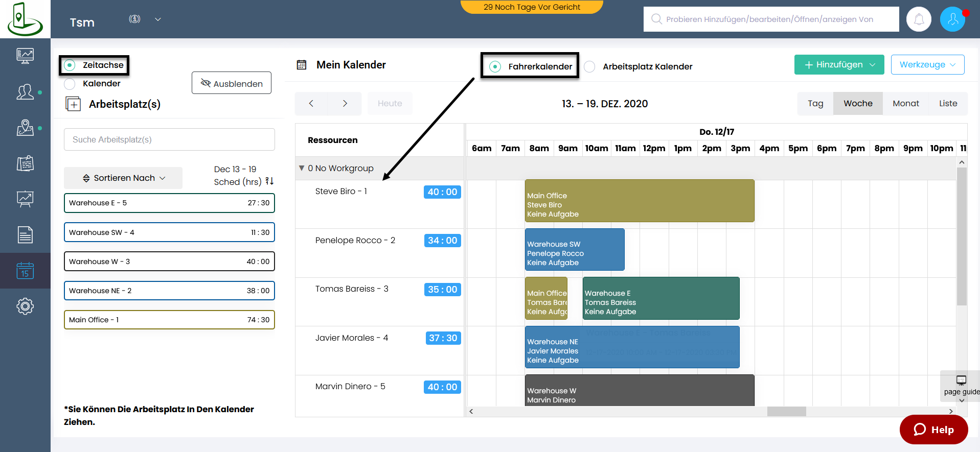The image size is (980, 452).
Task: Toggle sort order of Sched hours
Action: click(x=270, y=181)
